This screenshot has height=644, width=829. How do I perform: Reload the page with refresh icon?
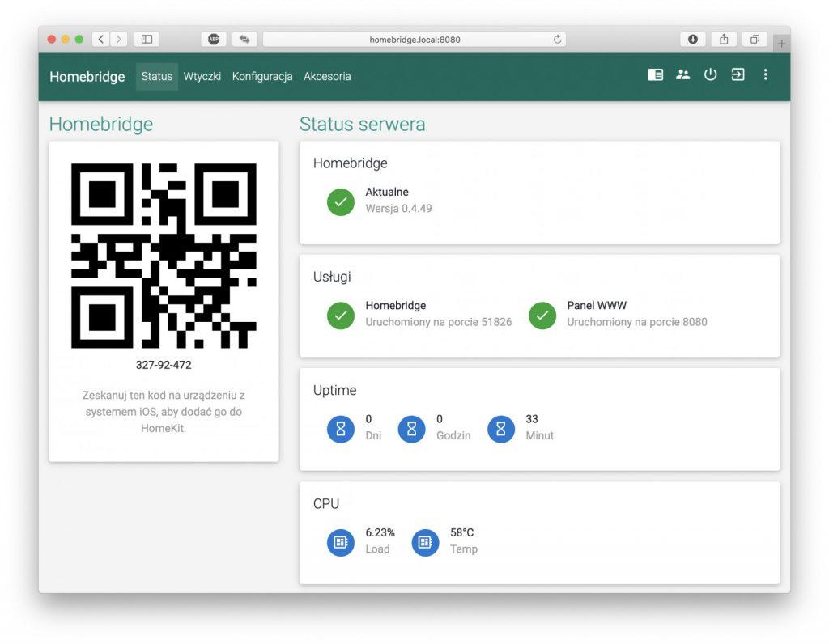point(557,39)
